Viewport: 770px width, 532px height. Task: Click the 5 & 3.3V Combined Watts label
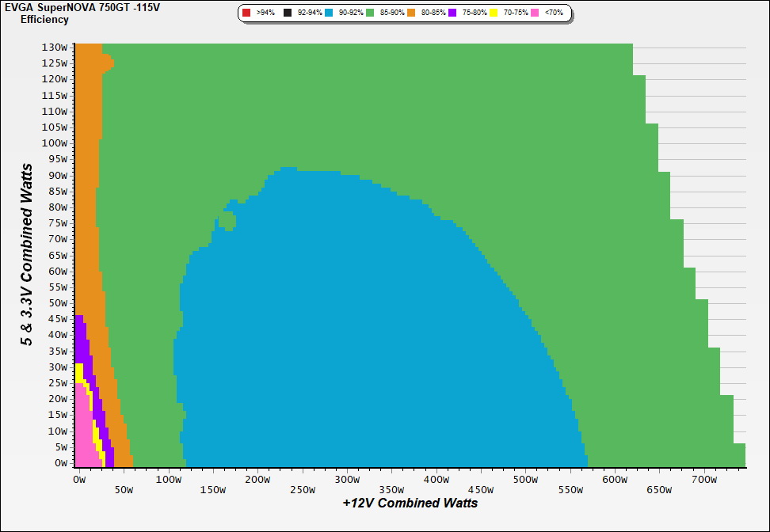coord(27,254)
